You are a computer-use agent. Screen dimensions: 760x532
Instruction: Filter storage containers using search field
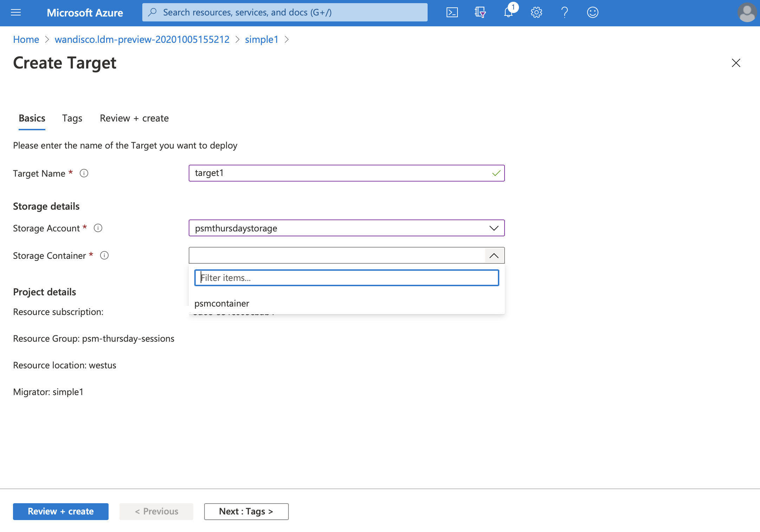[346, 277]
